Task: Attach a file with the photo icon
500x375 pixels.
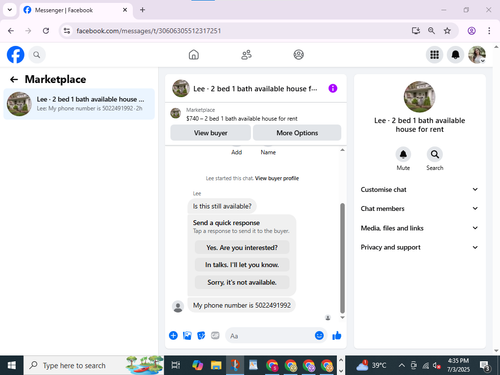Action: (187, 335)
